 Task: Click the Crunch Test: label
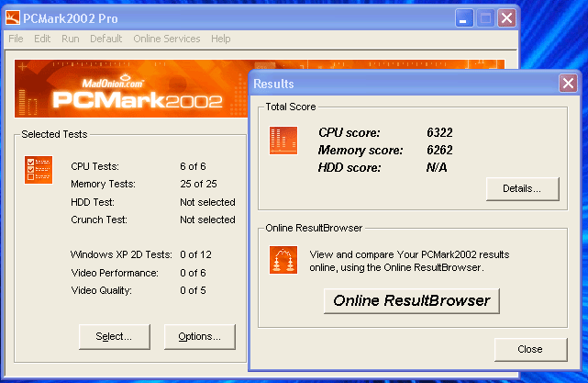pos(99,220)
